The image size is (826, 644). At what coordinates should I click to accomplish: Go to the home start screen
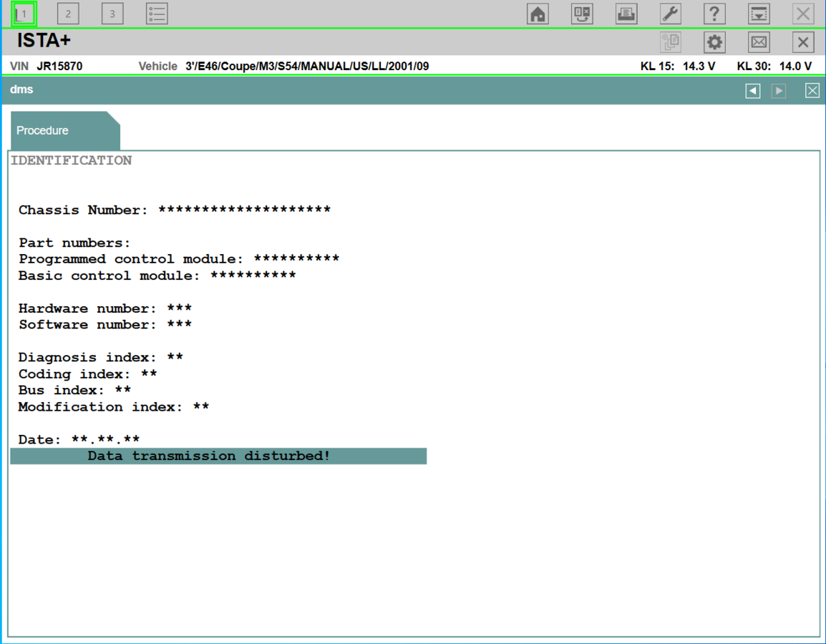click(x=538, y=14)
